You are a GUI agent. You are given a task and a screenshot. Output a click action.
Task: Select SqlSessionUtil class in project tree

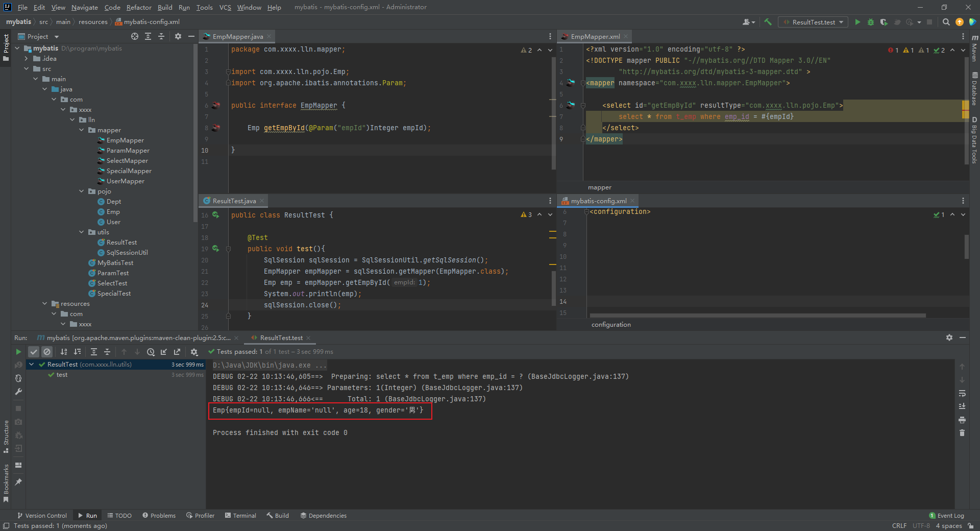pyautogui.click(x=127, y=253)
